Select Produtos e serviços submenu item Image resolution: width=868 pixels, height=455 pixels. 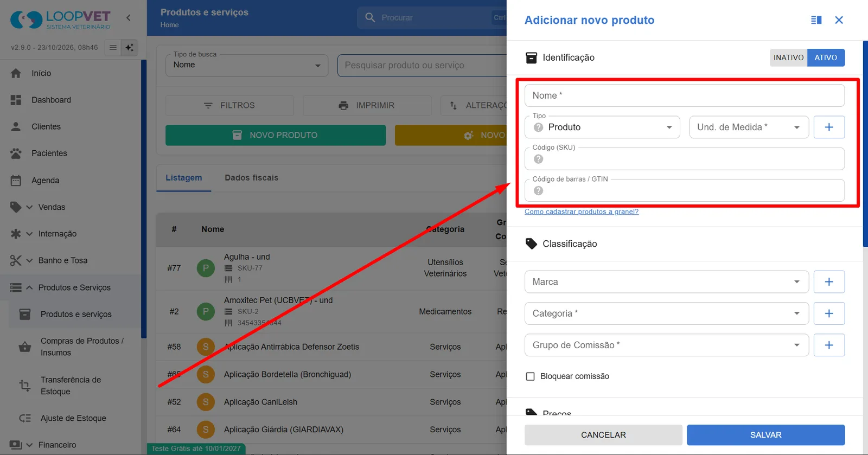[76, 314]
